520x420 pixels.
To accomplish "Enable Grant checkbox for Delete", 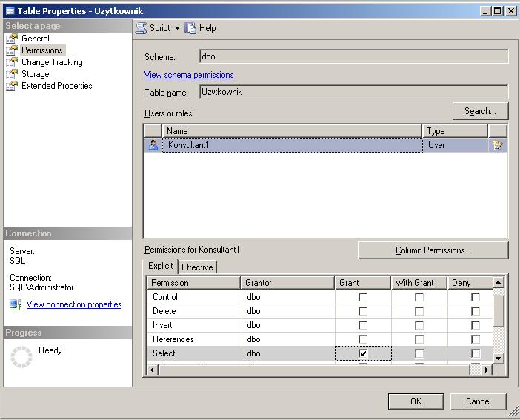I will pos(363,311).
